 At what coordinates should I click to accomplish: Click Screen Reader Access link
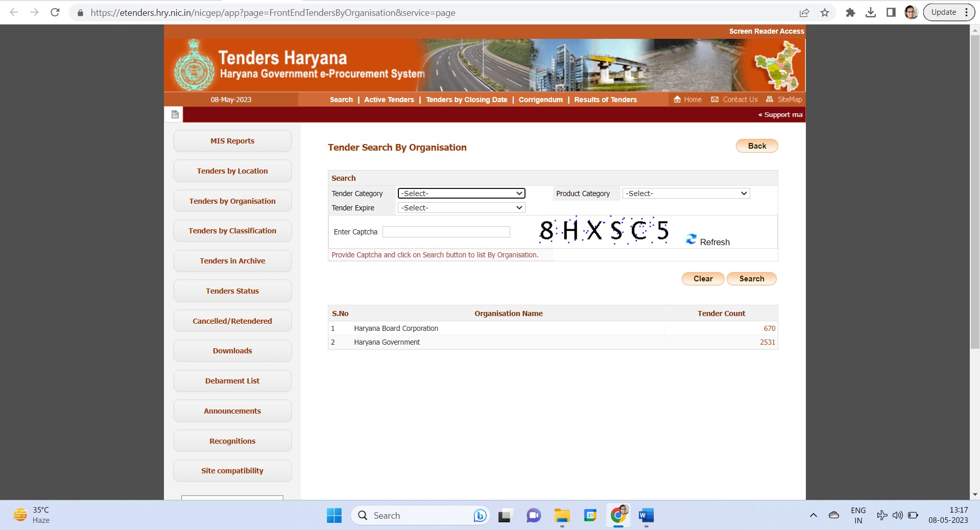click(x=767, y=31)
